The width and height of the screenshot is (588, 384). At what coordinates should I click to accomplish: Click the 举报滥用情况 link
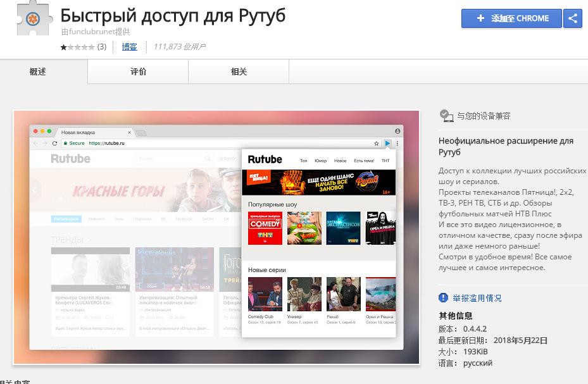[x=477, y=298]
